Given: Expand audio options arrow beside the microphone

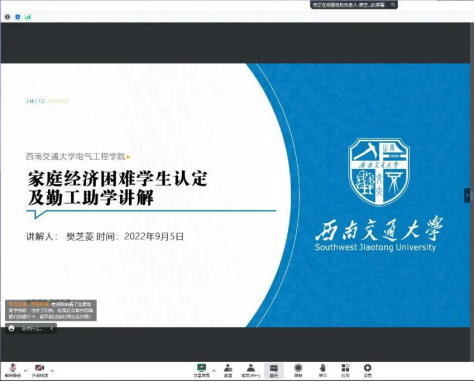Looking at the screenshot, I should (x=25, y=370).
